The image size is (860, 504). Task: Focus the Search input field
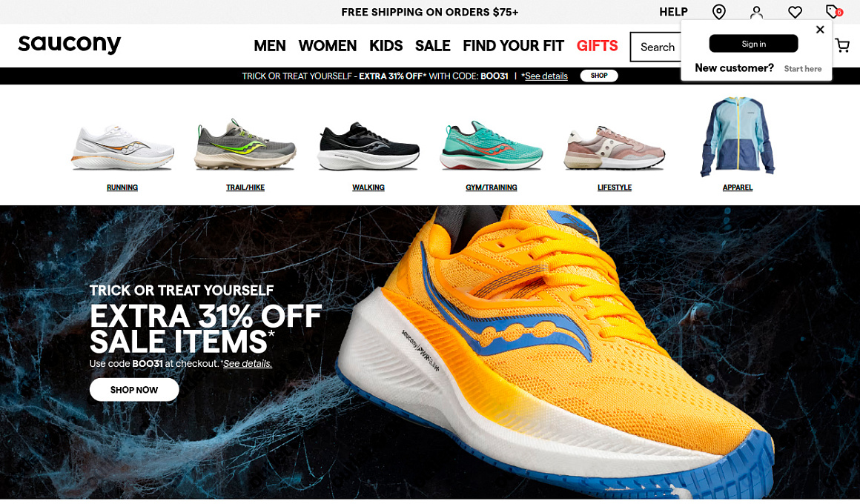656,47
